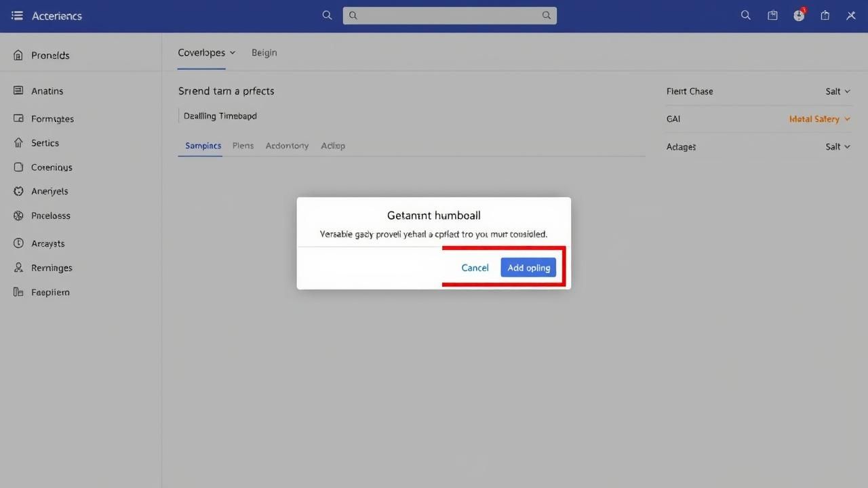Image resolution: width=868 pixels, height=488 pixels.
Task: Click the Reminges person icon
Action: [18, 268]
